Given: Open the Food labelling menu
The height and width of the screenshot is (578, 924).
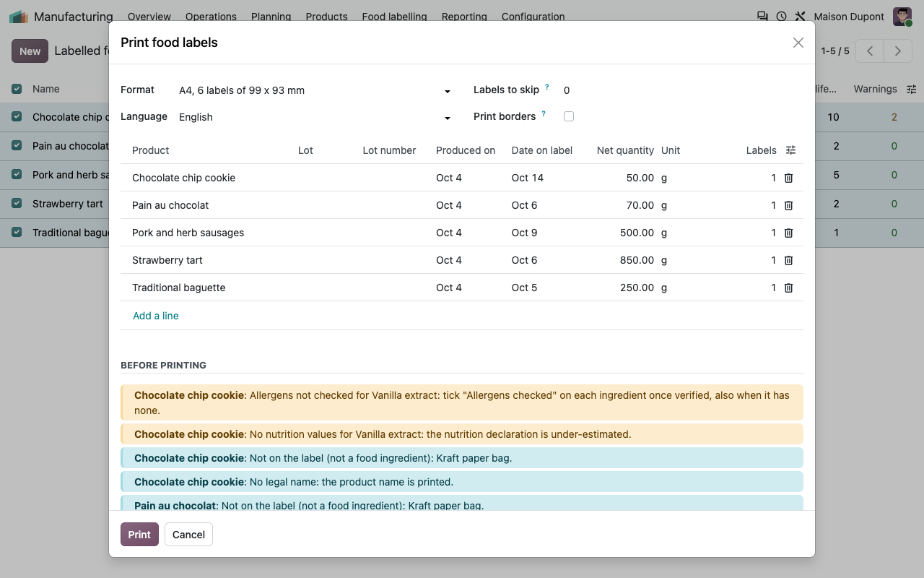Looking at the screenshot, I should point(395,17).
